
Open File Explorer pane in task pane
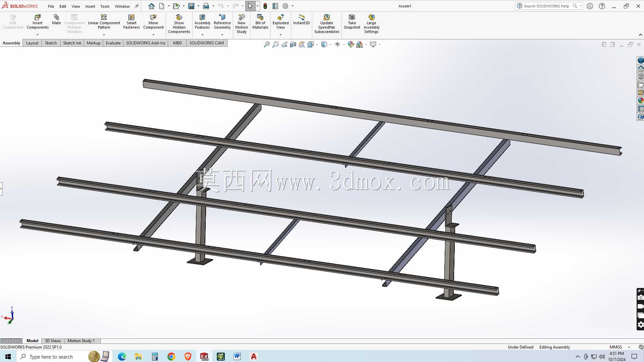click(x=641, y=84)
